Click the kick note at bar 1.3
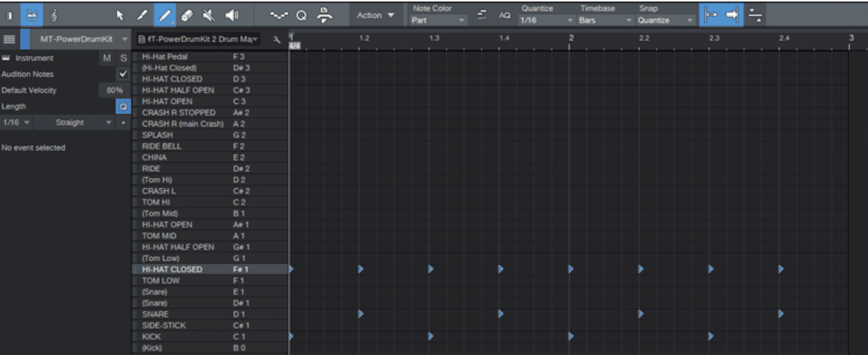Image resolution: width=868 pixels, height=355 pixels. tap(431, 336)
